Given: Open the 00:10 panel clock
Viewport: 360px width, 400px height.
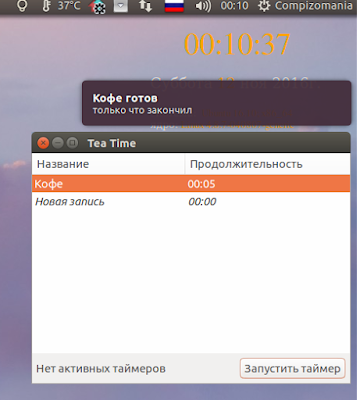Looking at the screenshot, I should [x=234, y=6].
